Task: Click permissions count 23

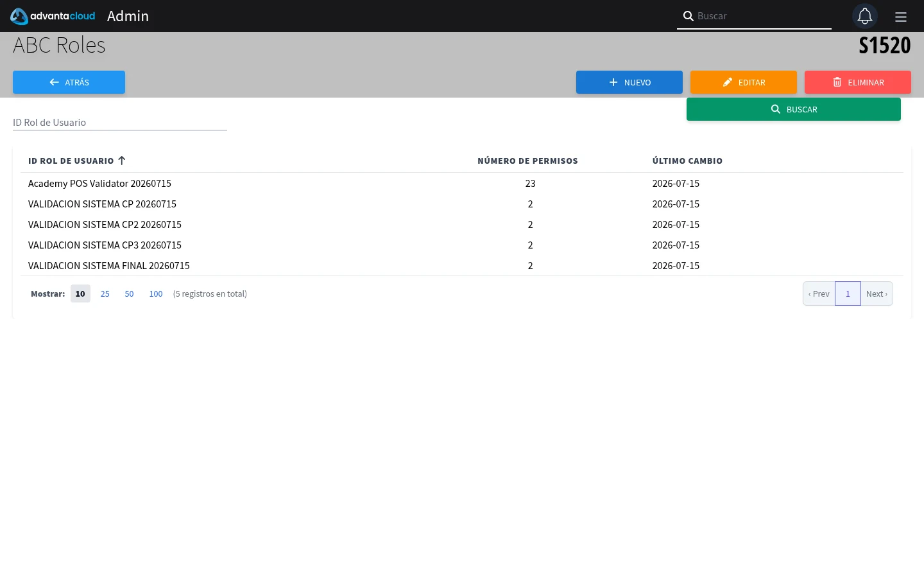Action: [530, 184]
